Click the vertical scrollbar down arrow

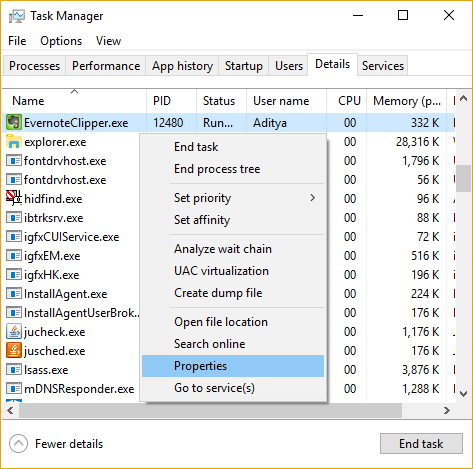tap(463, 394)
